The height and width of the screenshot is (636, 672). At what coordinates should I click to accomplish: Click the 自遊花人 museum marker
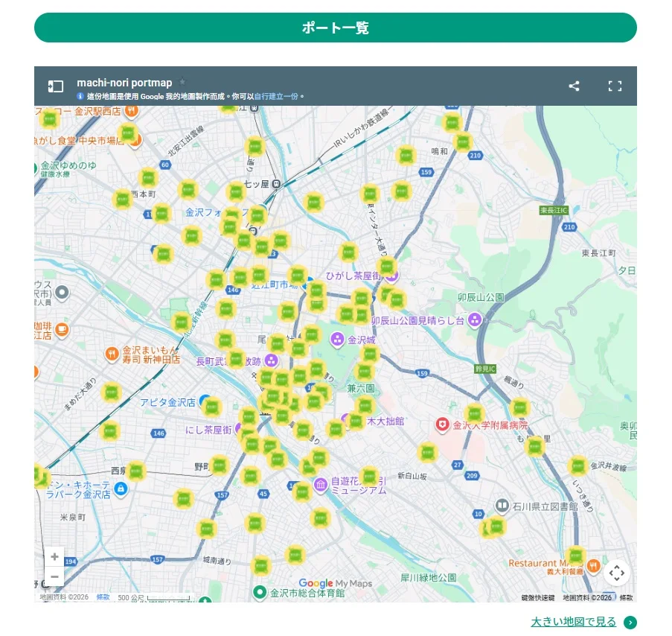(321, 485)
